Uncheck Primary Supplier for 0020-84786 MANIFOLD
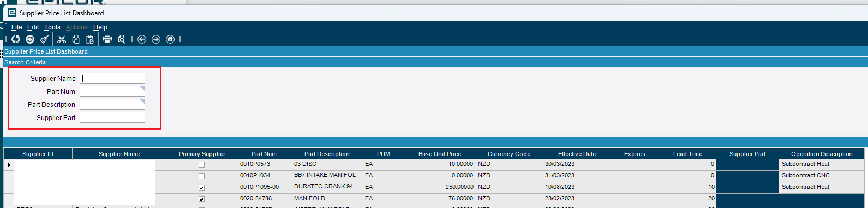Screen dimensions: 868x208 (202, 199)
